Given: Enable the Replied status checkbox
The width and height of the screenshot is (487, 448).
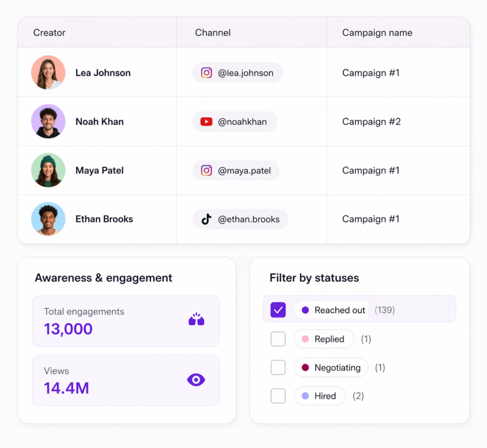Looking at the screenshot, I should pyautogui.click(x=278, y=339).
